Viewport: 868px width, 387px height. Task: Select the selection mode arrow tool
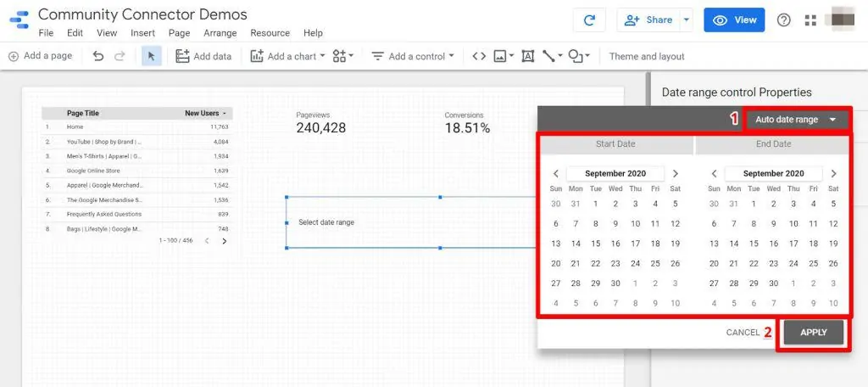152,56
